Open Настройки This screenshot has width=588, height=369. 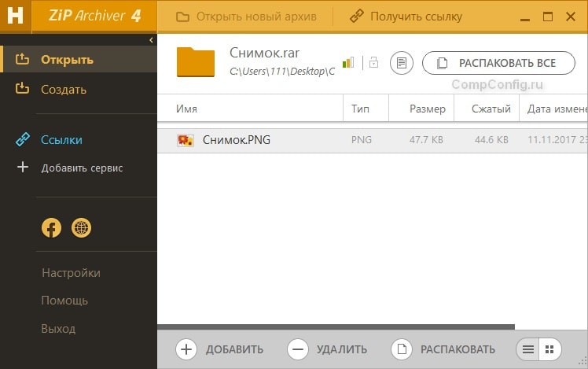(71, 273)
